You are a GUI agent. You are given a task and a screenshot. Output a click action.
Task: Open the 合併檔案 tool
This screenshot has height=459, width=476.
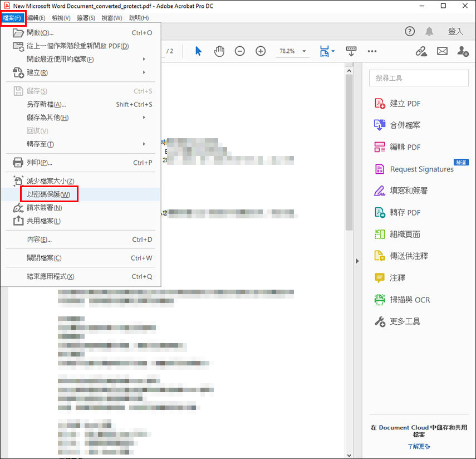tap(398, 125)
